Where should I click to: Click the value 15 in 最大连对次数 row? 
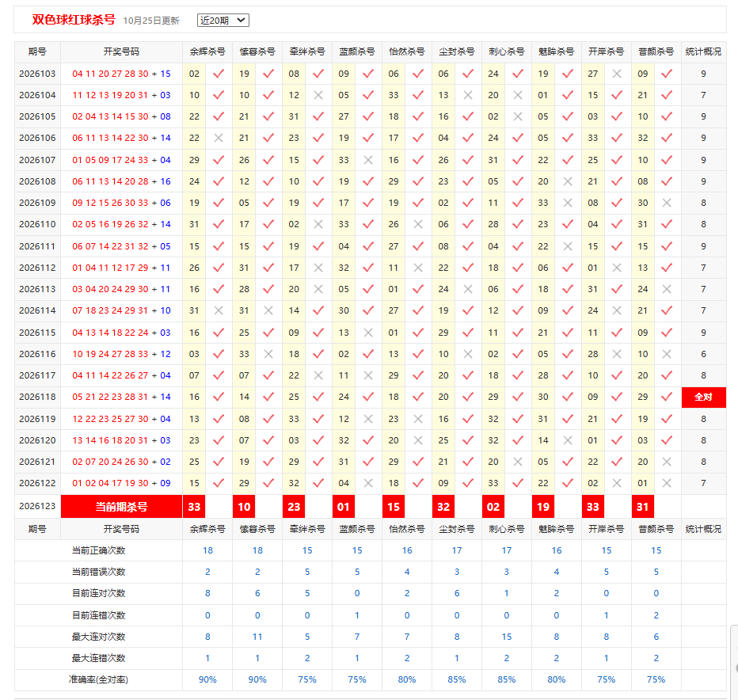point(507,637)
